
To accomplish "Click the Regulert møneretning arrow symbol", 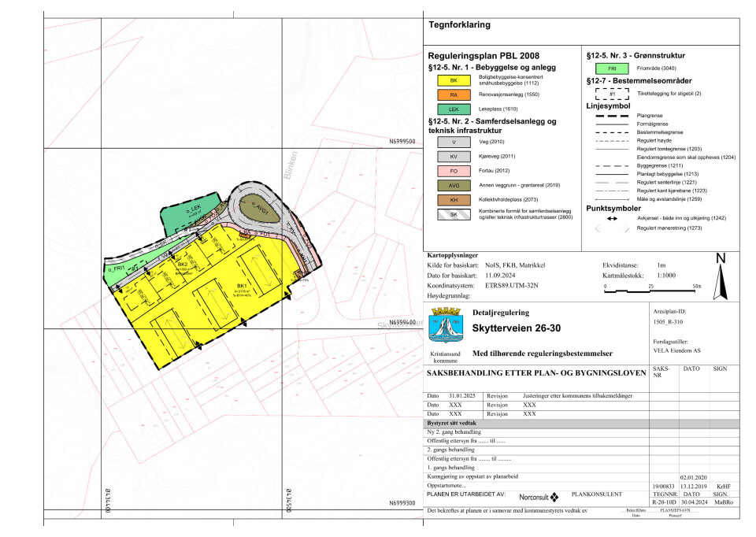I will (x=612, y=228).
